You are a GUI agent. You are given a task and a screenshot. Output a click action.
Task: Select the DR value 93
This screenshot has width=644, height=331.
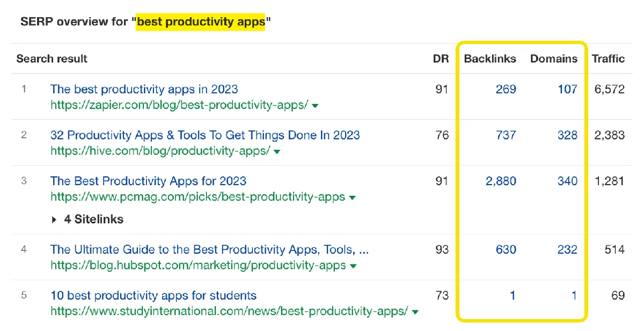click(442, 249)
